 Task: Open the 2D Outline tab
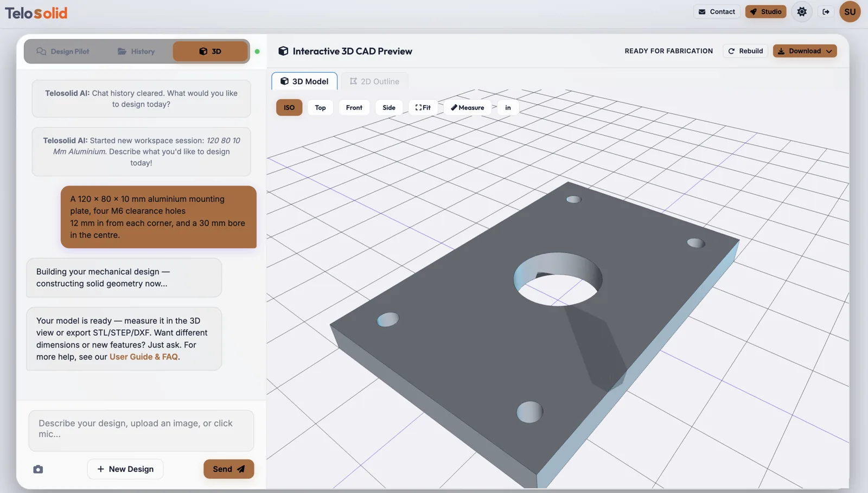coord(374,81)
